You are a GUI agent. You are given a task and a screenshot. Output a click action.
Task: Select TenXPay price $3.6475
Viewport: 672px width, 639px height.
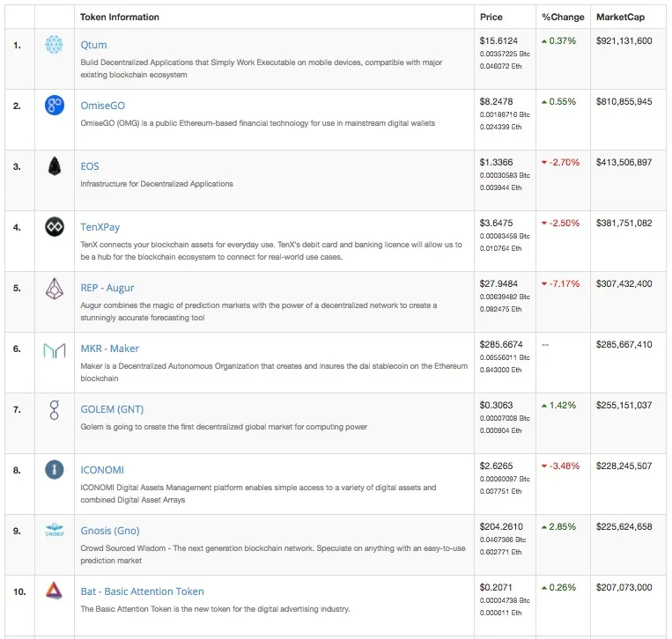[496, 224]
